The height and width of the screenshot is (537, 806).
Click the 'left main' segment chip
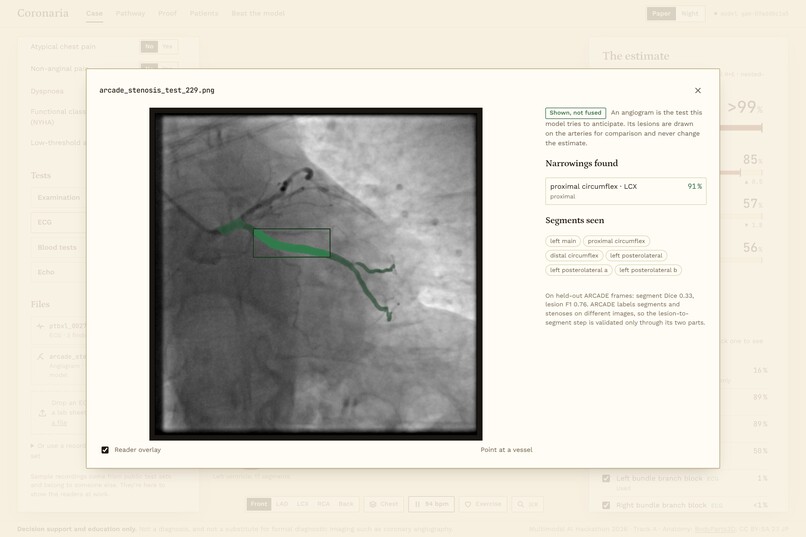pos(563,241)
